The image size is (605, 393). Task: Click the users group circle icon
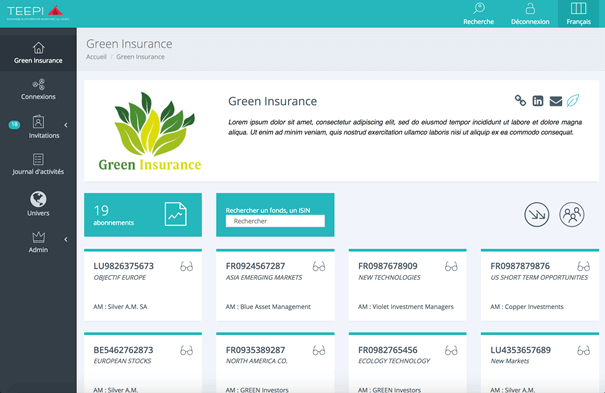click(571, 214)
